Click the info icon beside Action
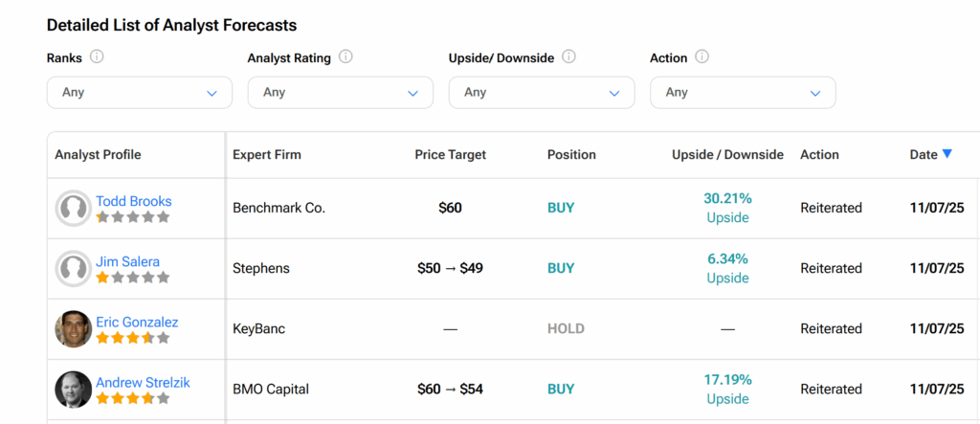 702,56
